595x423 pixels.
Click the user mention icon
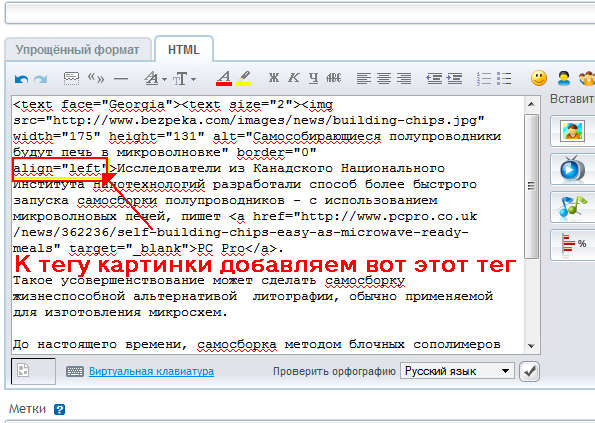tap(564, 78)
